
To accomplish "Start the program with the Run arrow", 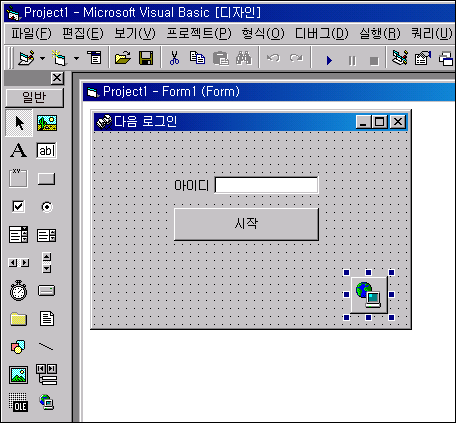I will point(329,60).
